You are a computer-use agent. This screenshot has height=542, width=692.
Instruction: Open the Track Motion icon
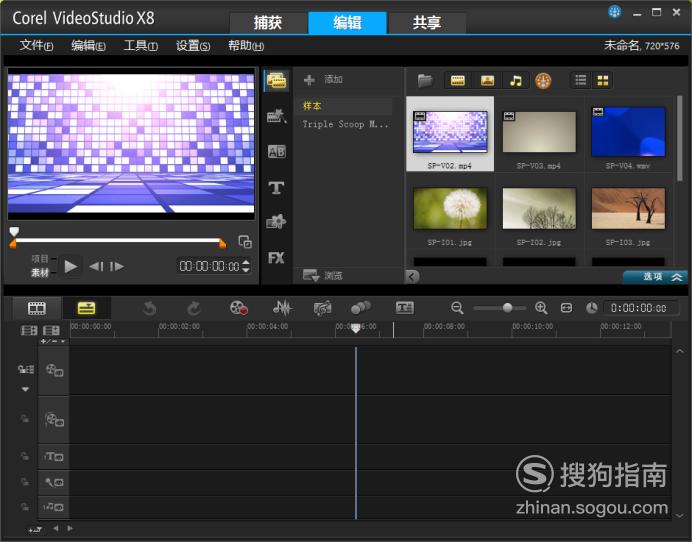click(x=361, y=308)
